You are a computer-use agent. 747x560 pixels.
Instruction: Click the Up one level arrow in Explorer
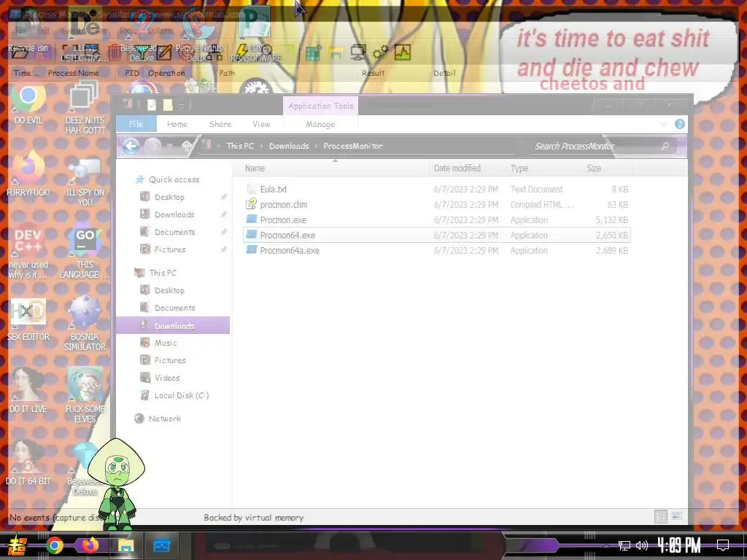click(x=187, y=146)
